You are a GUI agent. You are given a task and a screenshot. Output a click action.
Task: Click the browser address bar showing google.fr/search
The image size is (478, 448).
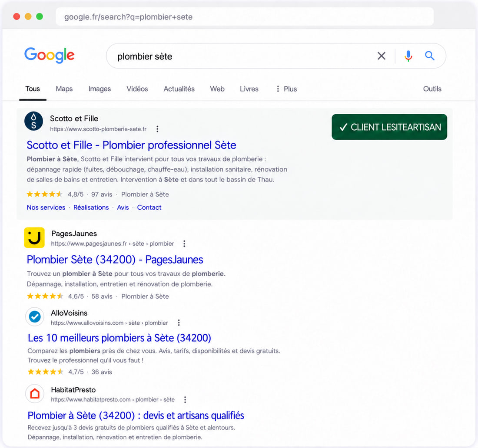tap(245, 17)
